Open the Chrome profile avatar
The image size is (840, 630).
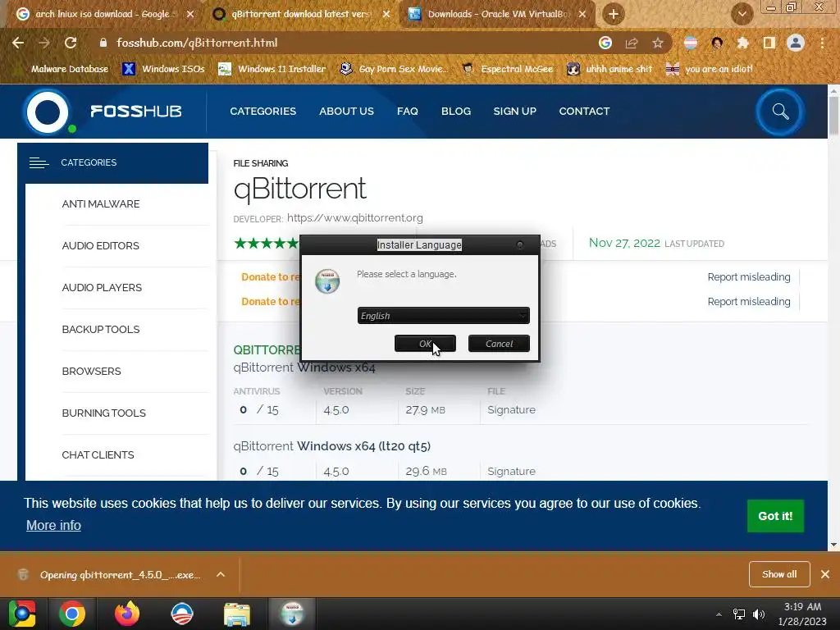tap(796, 43)
